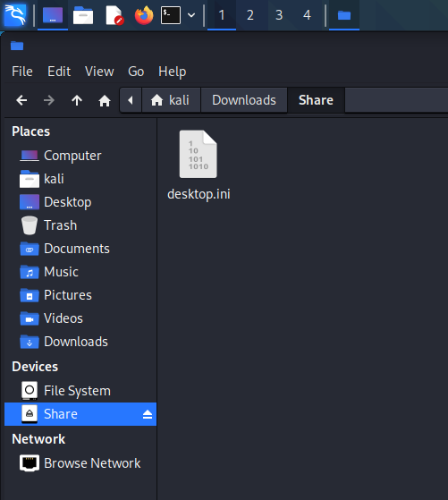Click the path bar left scroll arrow
Image resolution: width=448 pixels, height=500 pixels.
[x=131, y=100]
